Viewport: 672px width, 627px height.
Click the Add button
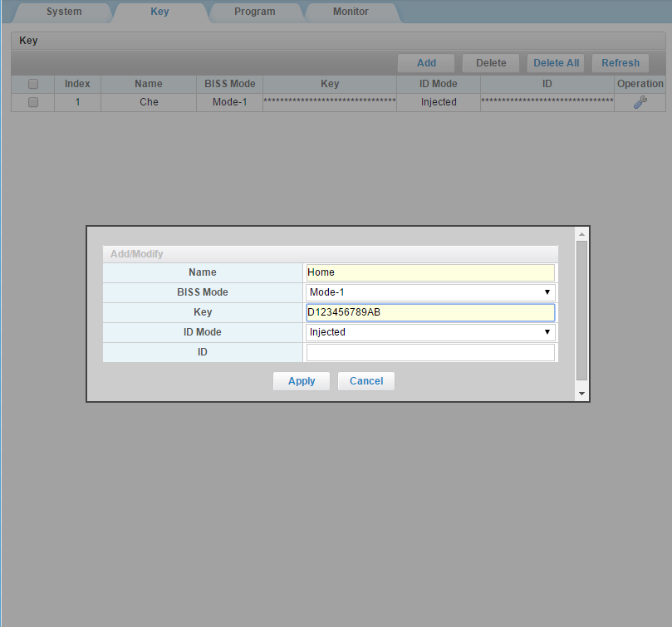pyautogui.click(x=426, y=63)
